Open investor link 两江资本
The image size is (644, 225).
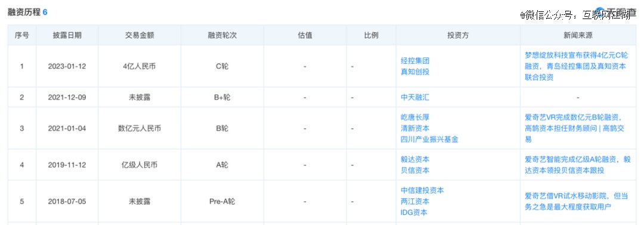pyautogui.click(x=415, y=202)
